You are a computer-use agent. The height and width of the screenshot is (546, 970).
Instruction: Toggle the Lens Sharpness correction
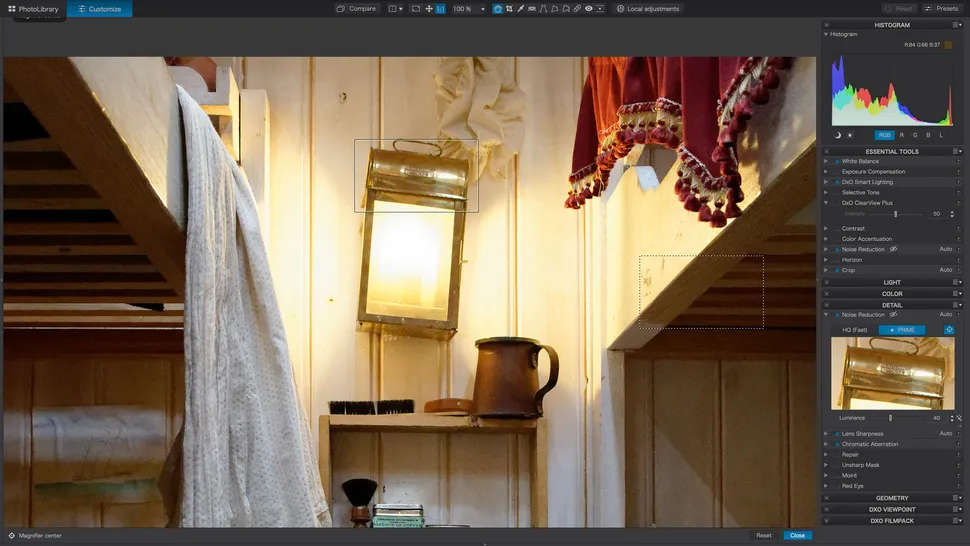click(837, 434)
